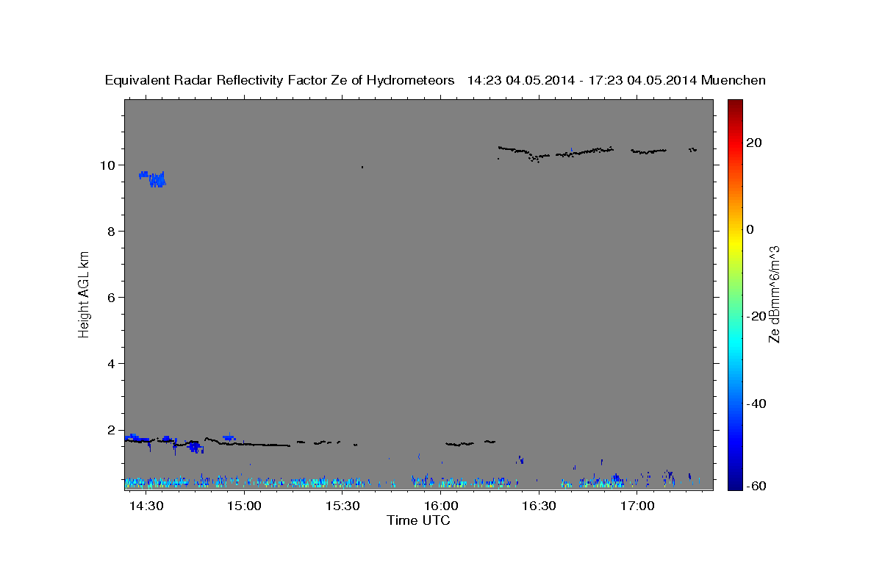Image resolution: width=882 pixels, height=588 pixels.
Task: Click the height label 10
Action: coord(110,165)
